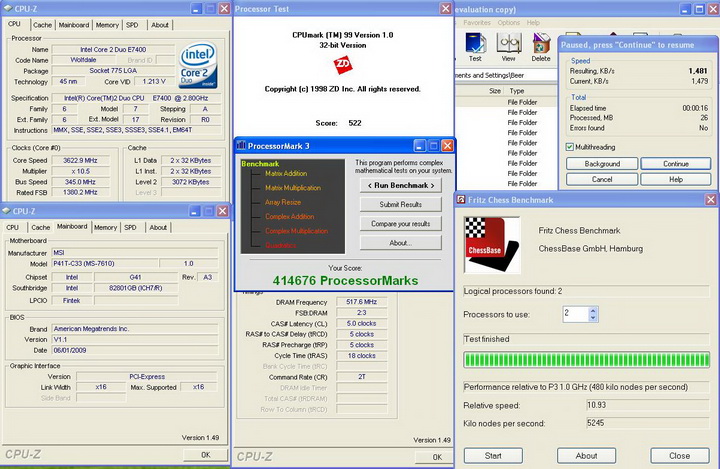Click Southbridge value 82801GB (ICH7/R)
The width and height of the screenshot is (720, 469).
pyautogui.click(x=136, y=288)
